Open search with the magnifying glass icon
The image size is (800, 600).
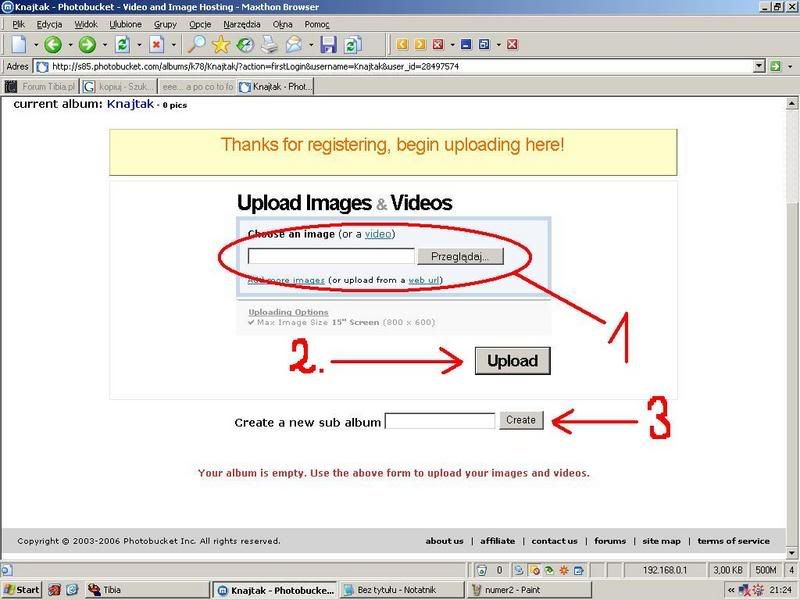click(x=196, y=44)
